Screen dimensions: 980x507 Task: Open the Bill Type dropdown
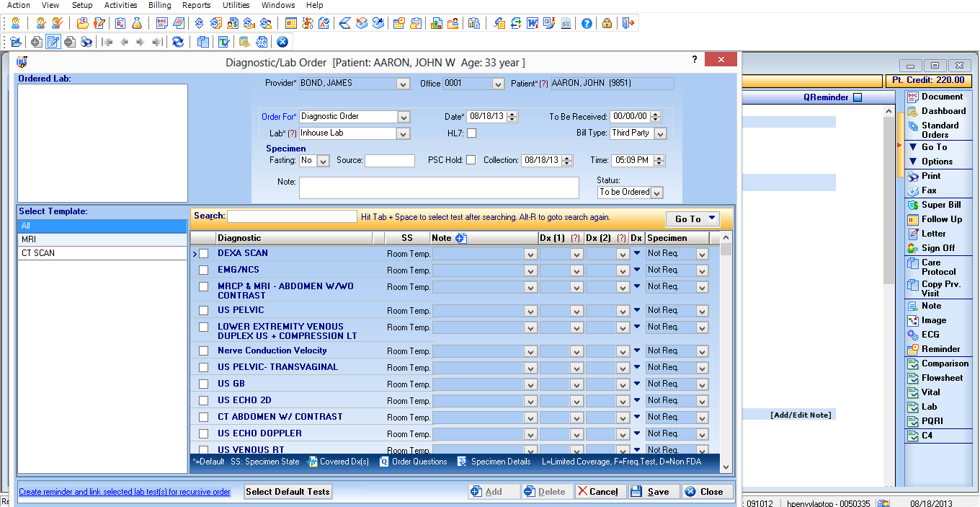tap(659, 133)
